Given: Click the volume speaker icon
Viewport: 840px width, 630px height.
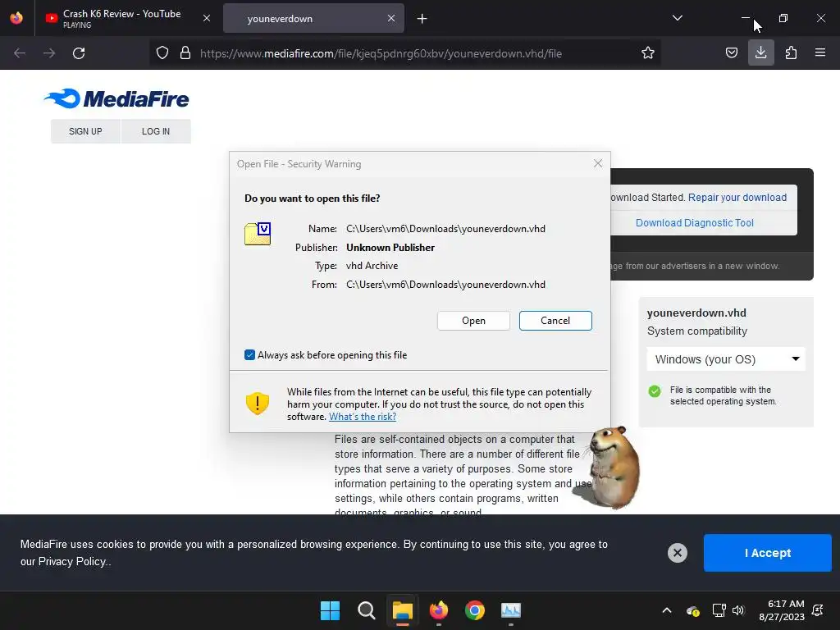Looking at the screenshot, I should coord(738,610).
